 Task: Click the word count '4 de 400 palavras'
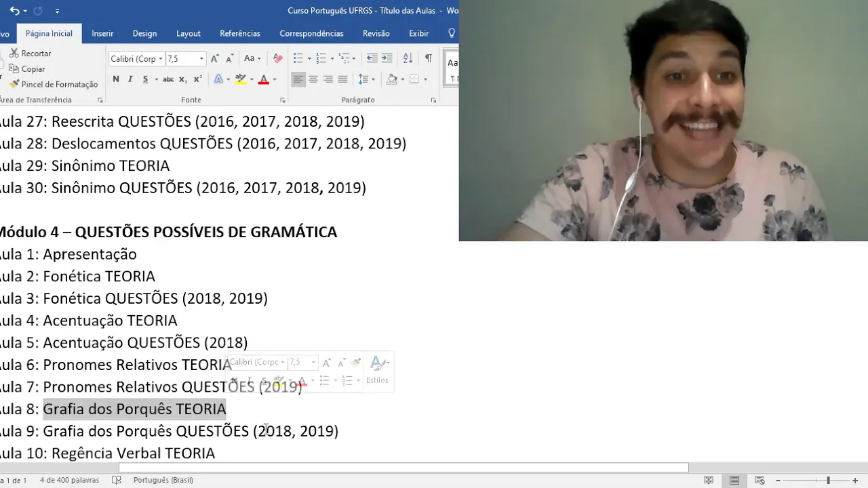click(x=69, y=480)
